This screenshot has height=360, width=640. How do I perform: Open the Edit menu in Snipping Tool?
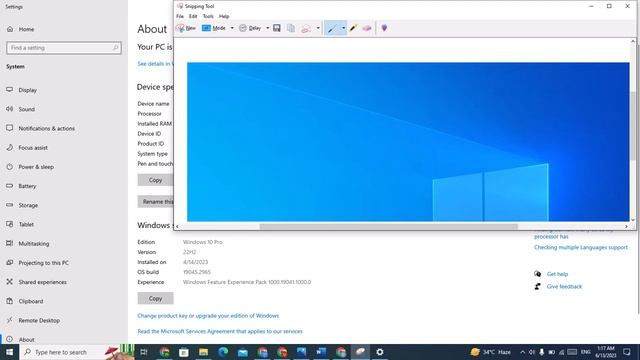193,16
